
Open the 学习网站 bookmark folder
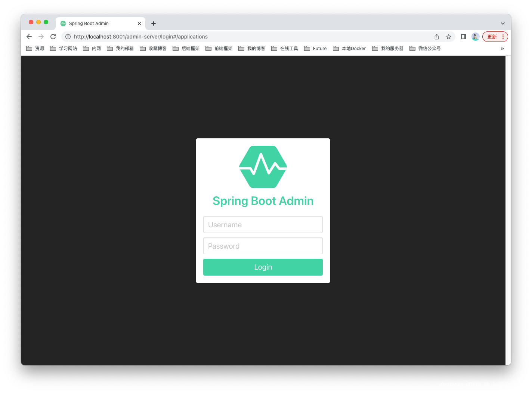point(64,49)
